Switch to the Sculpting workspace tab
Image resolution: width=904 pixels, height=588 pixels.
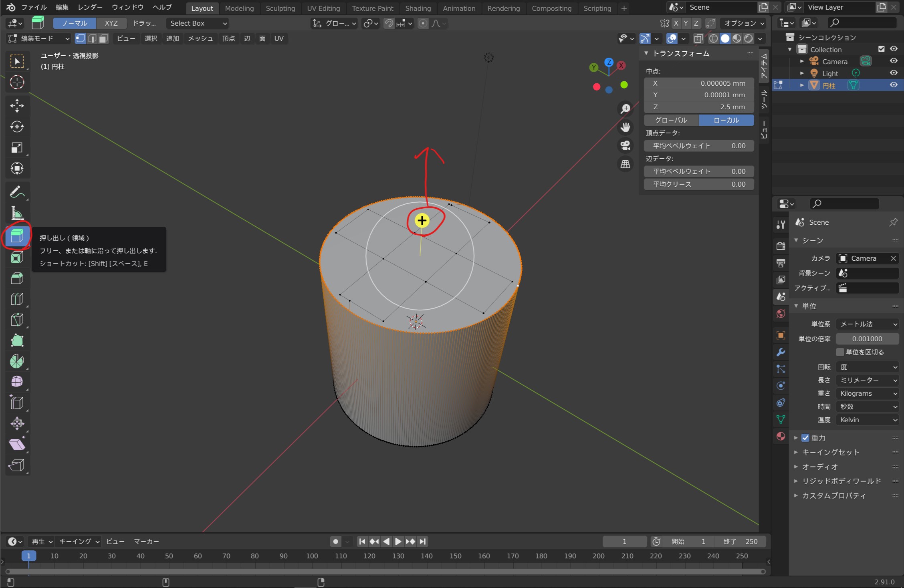(x=280, y=8)
